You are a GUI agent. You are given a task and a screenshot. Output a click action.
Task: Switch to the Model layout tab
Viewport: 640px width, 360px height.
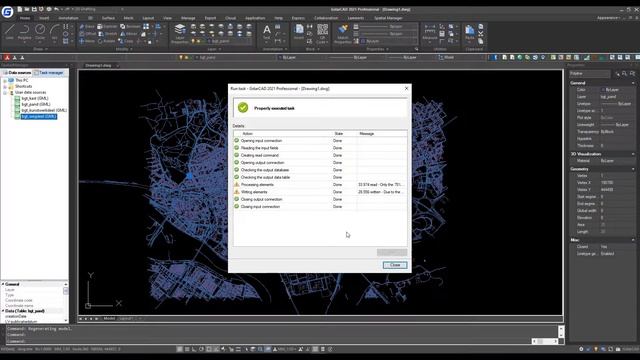pyautogui.click(x=109, y=318)
